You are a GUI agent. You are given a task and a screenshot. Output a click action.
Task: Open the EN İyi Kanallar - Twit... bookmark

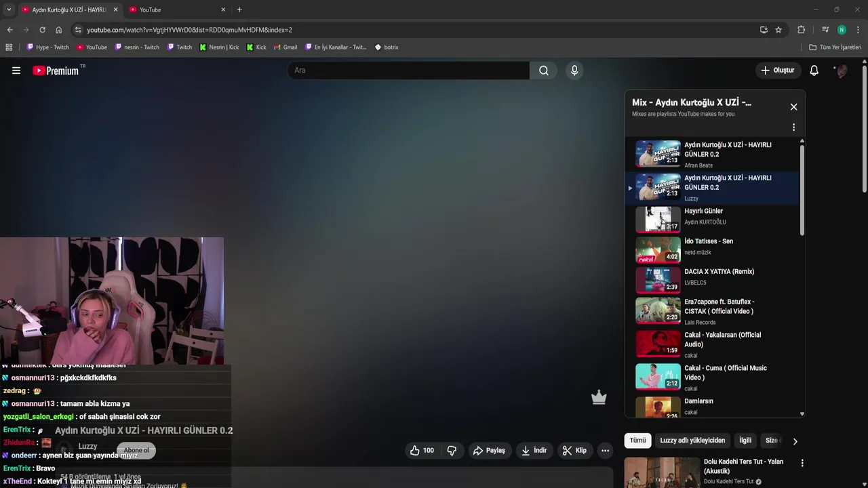tap(336, 47)
